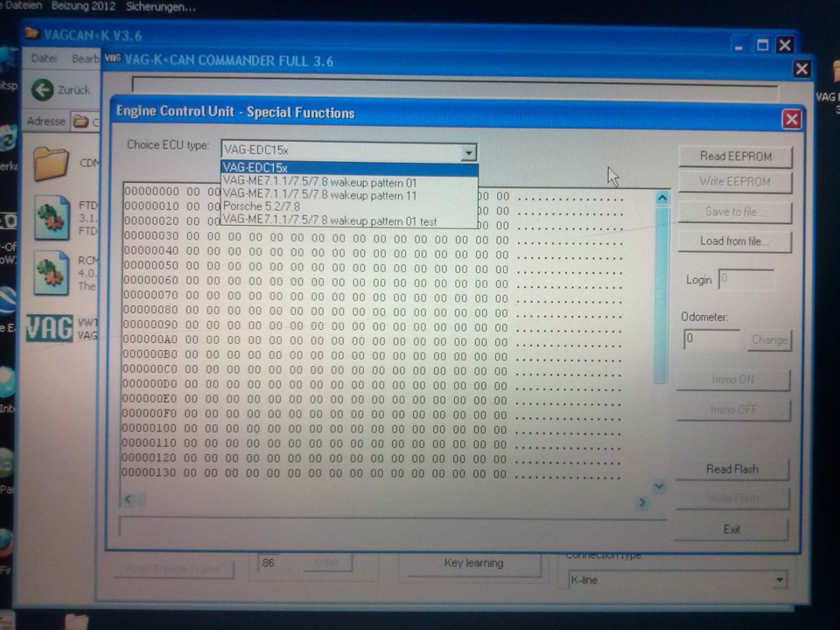Click Load from file button
Viewport: 840px width, 630px height.
(x=734, y=241)
